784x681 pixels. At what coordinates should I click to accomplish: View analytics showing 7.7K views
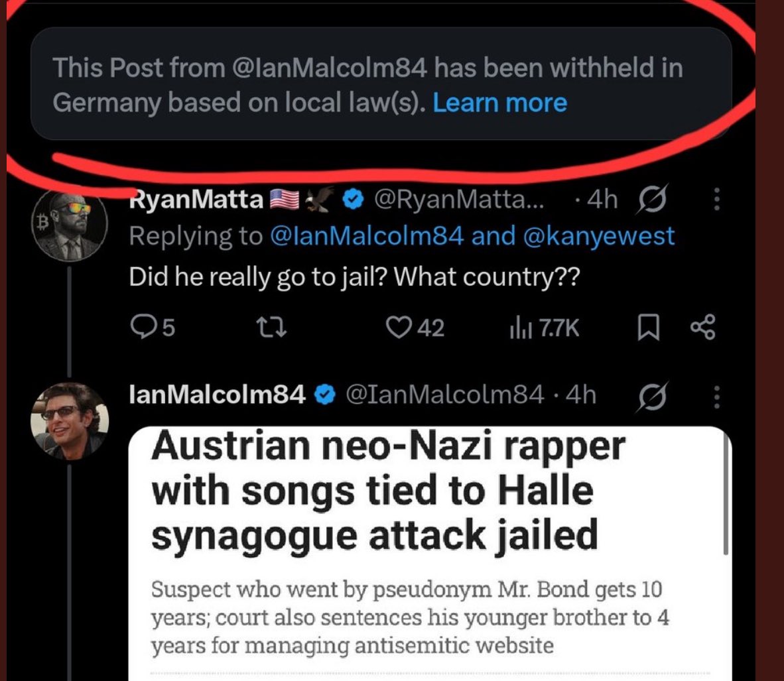tap(544, 328)
